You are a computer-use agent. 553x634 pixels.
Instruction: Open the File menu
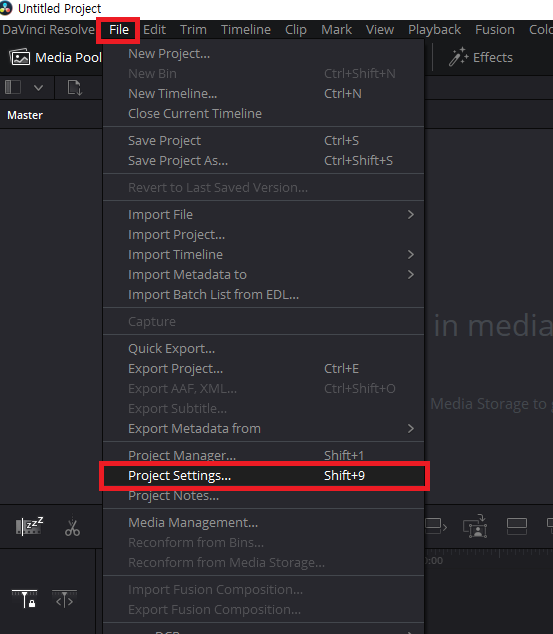119,30
